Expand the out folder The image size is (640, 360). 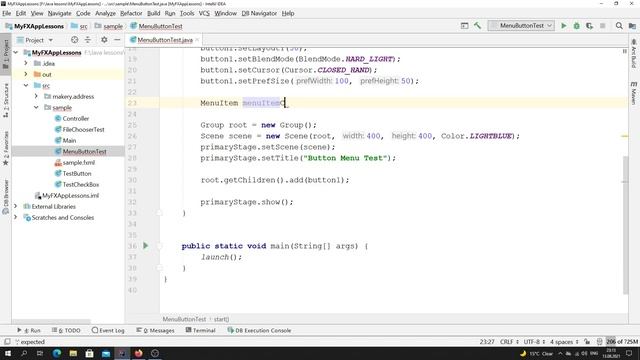point(26,74)
